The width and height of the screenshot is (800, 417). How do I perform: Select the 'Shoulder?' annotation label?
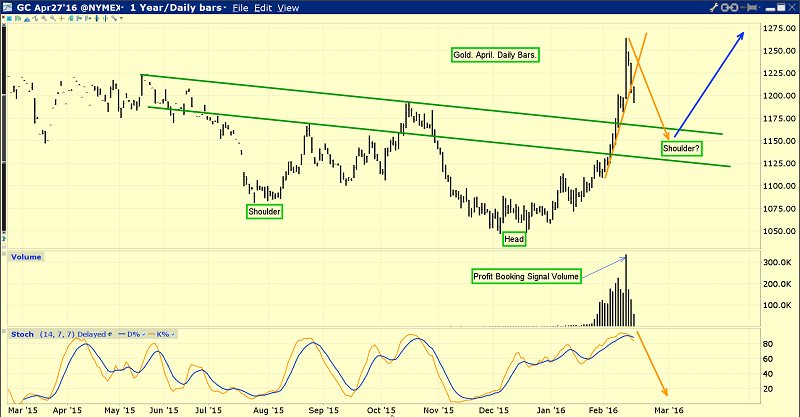coord(681,149)
